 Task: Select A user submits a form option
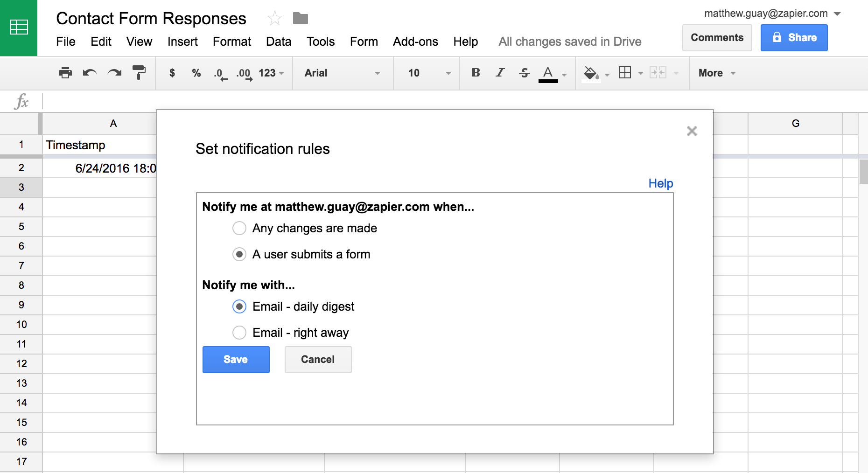coord(239,254)
